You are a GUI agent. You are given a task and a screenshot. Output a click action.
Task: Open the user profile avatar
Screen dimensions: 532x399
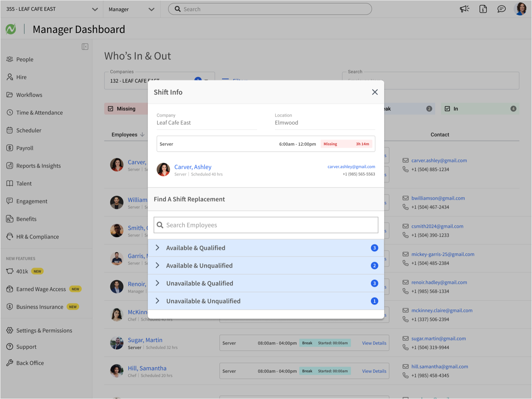(521, 9)
